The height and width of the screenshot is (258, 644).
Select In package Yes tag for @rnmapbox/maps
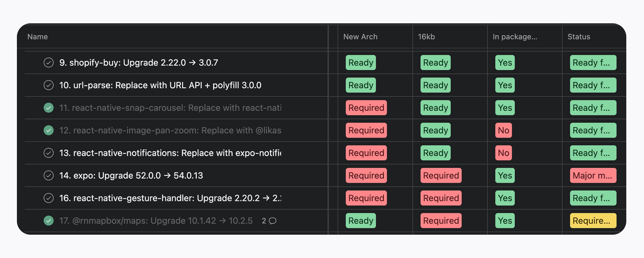pyautogui.click(x=505, y=221)
